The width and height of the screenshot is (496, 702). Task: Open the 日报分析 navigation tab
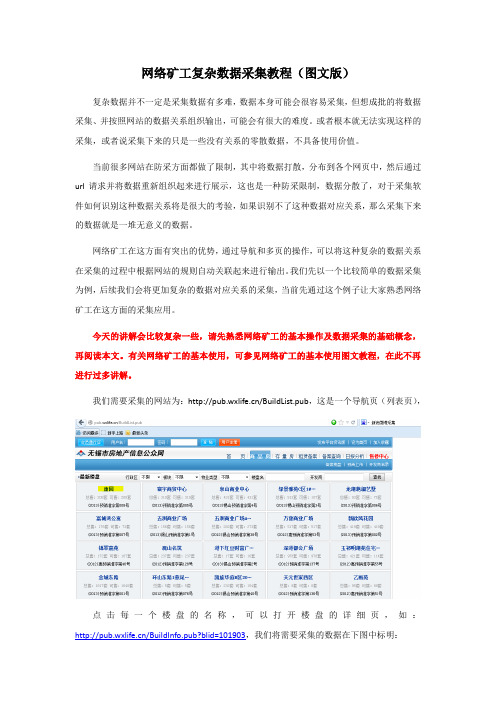pyautogui.click(x=355, y=456)
